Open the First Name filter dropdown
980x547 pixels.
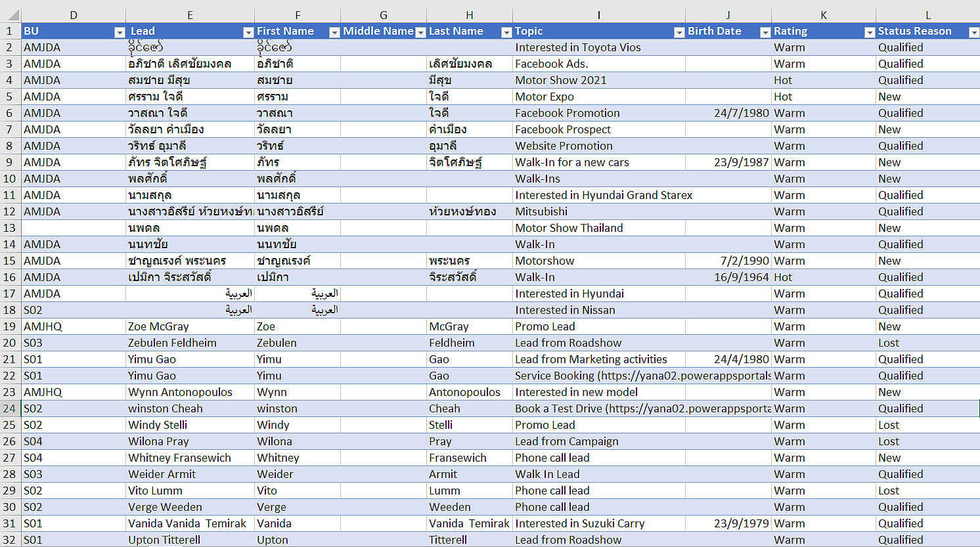tap(334, 32)
